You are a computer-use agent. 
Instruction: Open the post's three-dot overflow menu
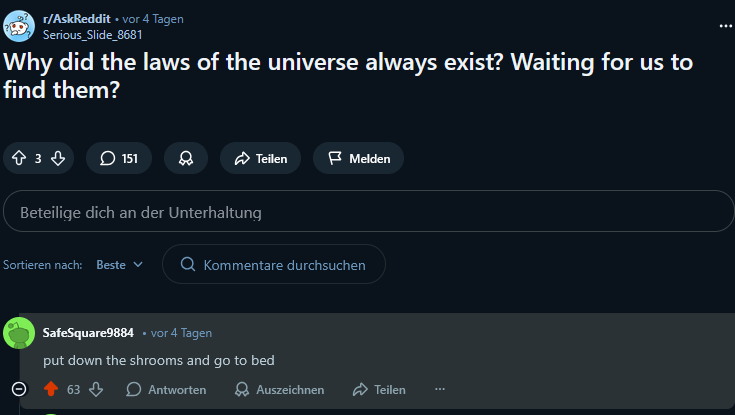(x=725, y=24)
